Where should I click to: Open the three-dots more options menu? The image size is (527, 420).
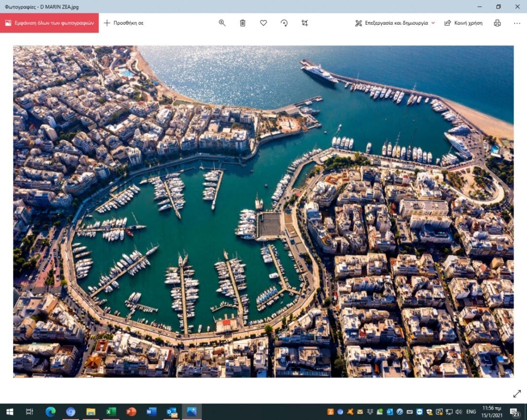517,23
